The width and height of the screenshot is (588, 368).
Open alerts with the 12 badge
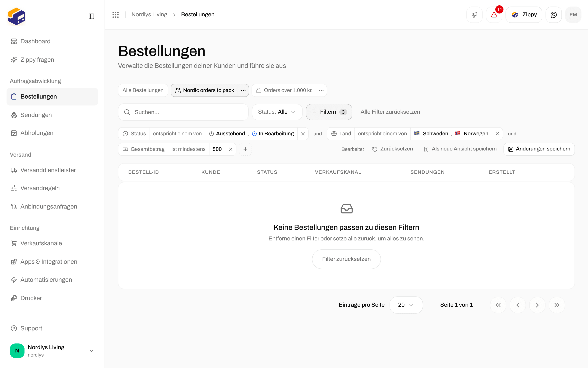(494, 15)
